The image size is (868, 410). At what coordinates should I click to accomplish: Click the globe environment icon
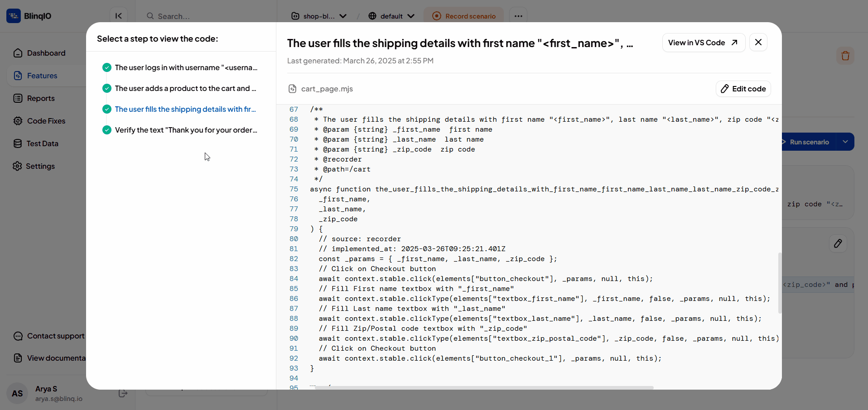[372, 16]
